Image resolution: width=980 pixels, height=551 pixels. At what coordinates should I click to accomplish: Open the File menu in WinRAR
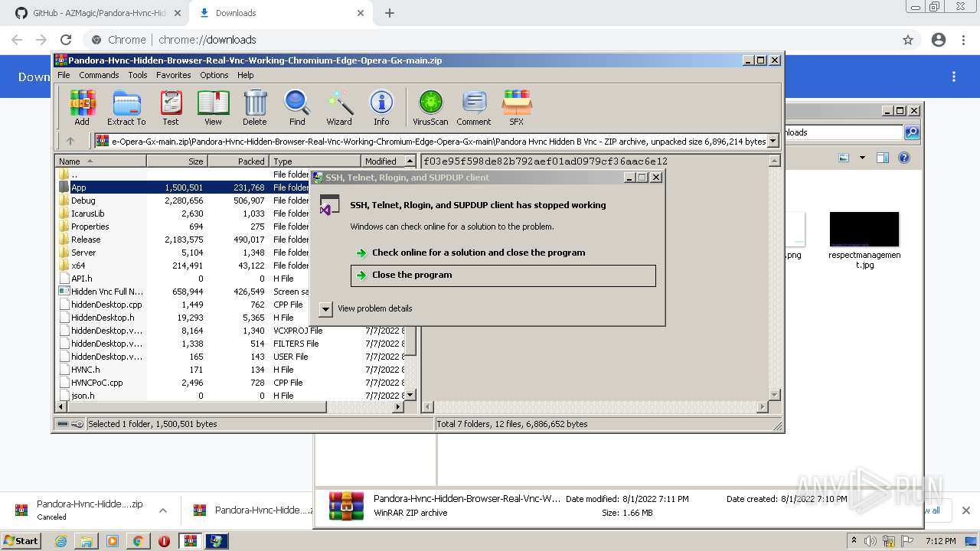point(64,75)
